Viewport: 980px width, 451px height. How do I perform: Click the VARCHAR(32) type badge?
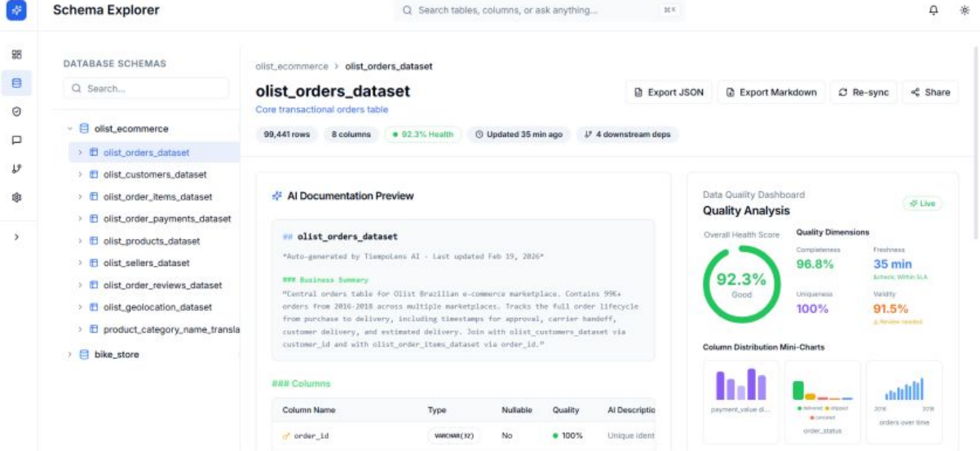(x=454, y=436)
